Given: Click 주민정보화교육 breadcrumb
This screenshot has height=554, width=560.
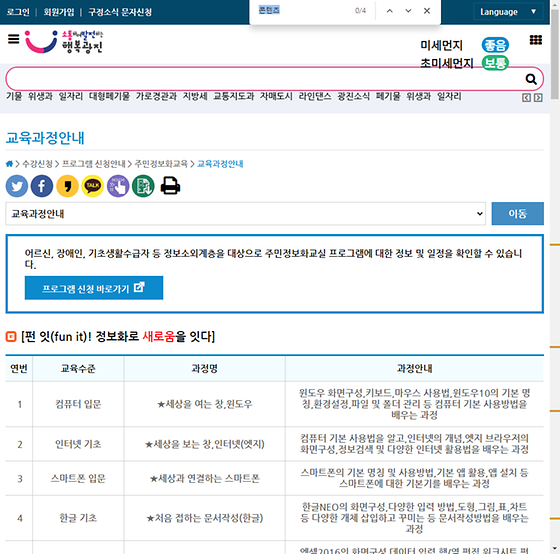Looking at the screenshot, I should point(161,164).
